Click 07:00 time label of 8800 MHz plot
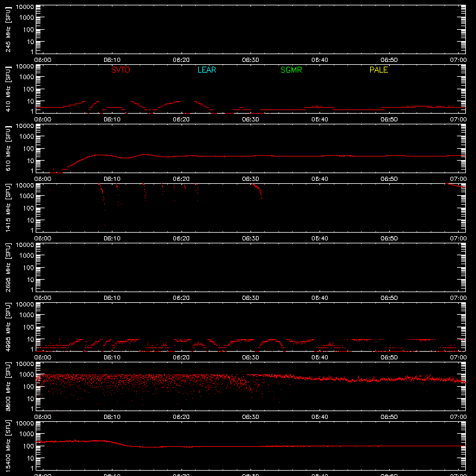 [458, 417]
